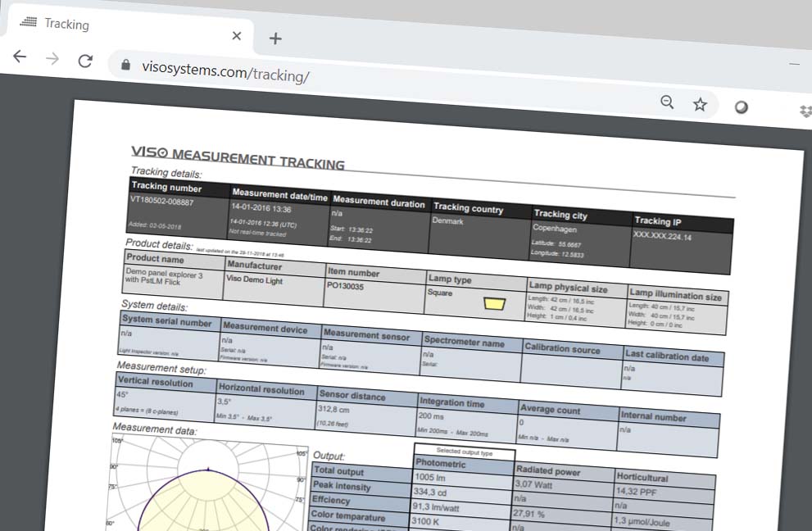
Task: Click the round profile icon
Action: (x=741, y=107)
